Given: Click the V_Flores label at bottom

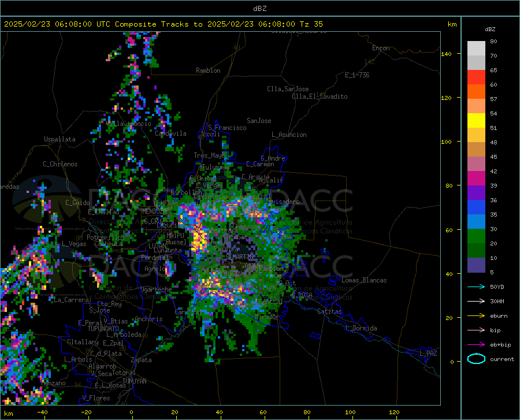Looking at the screenshot, I should tap(96, 398).
